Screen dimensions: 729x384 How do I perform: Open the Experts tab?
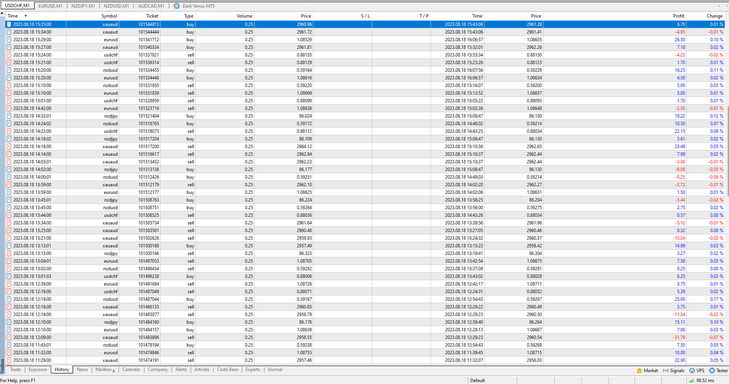click(x=253, y=370)
